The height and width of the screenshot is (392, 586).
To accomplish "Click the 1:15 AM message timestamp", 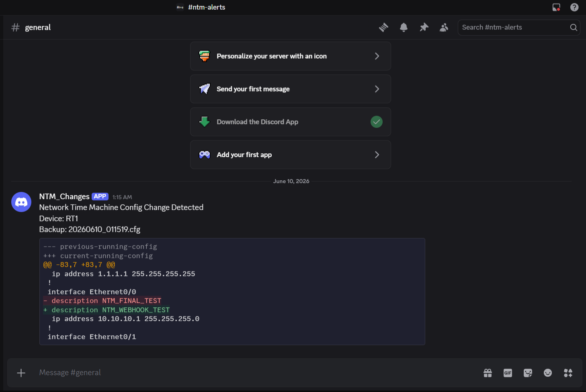I will point(122,197).
